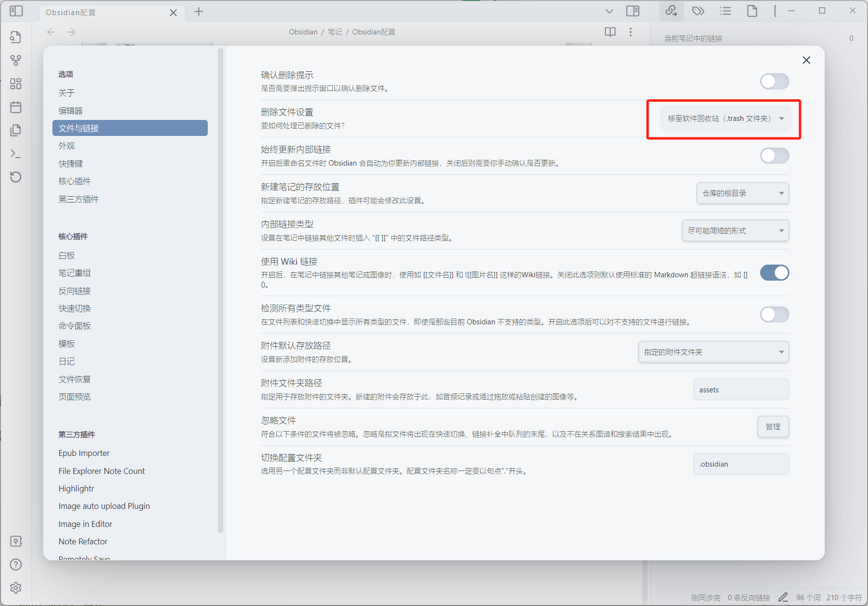Open tab list chevron dropdown

click(x=609, y=11)
